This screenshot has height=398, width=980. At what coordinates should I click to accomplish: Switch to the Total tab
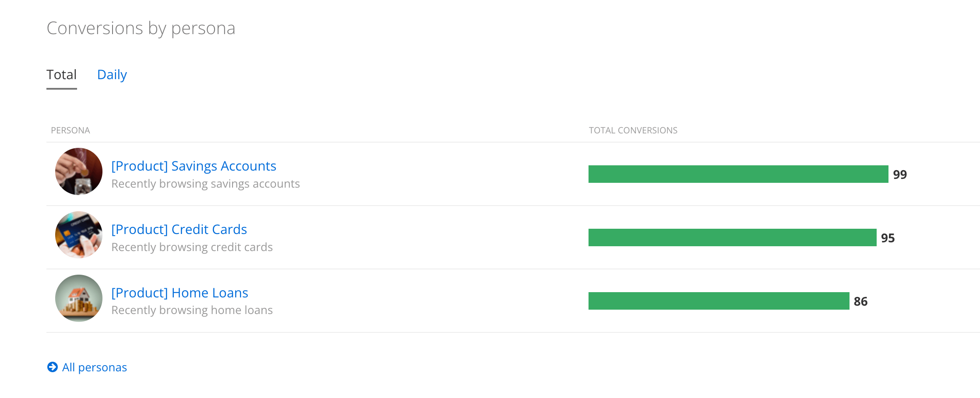[x=62, y=75]
